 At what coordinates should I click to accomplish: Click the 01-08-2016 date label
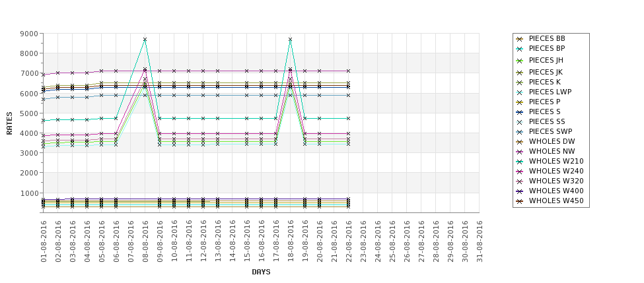[x=44, y=241]
